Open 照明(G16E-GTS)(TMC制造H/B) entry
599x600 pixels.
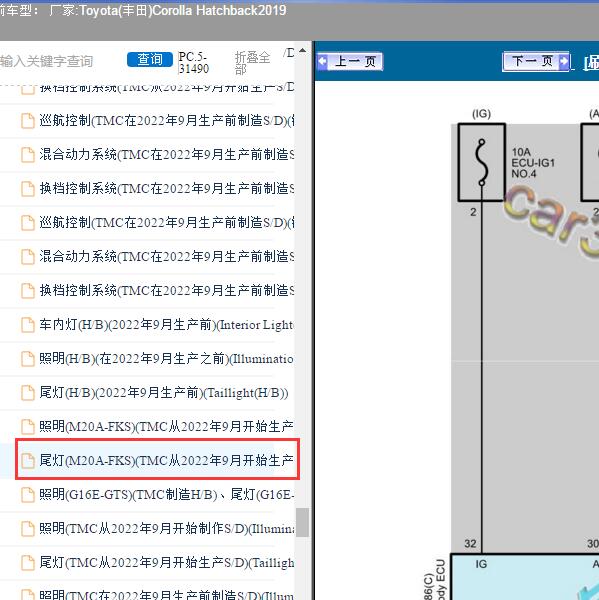166,494
